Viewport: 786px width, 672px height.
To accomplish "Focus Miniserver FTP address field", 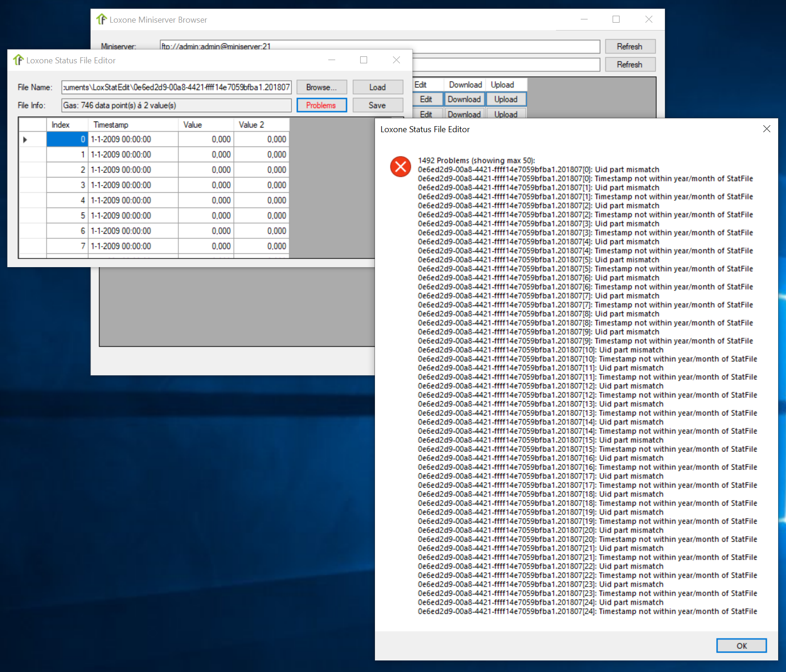I will click(x=380, y=46).
